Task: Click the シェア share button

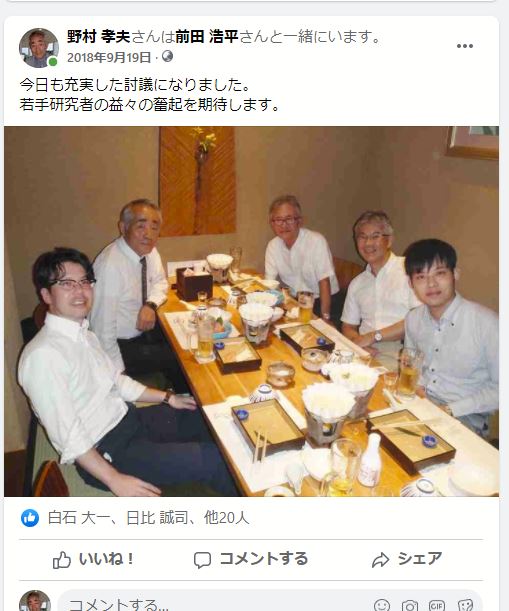Action: pyautogui.click(x=407, y=560)
